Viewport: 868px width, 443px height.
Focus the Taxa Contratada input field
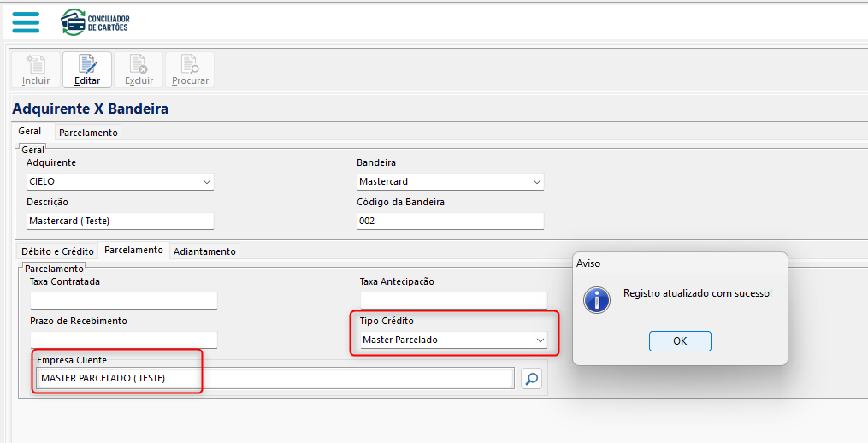point(123,300)
